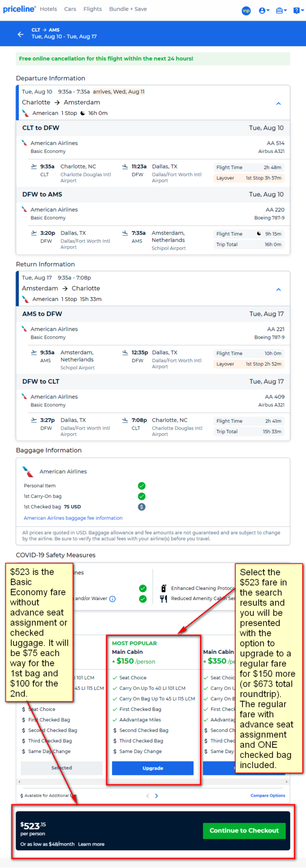Click the 1st Checked bag dollar fee icon
The image size is (306, 868).
click(x=142, y=507)
